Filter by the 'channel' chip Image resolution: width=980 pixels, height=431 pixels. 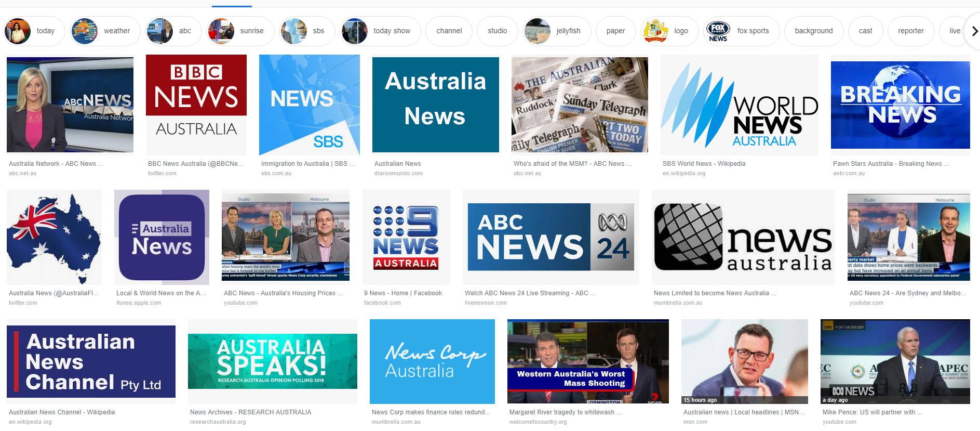[x=449, y=31]
